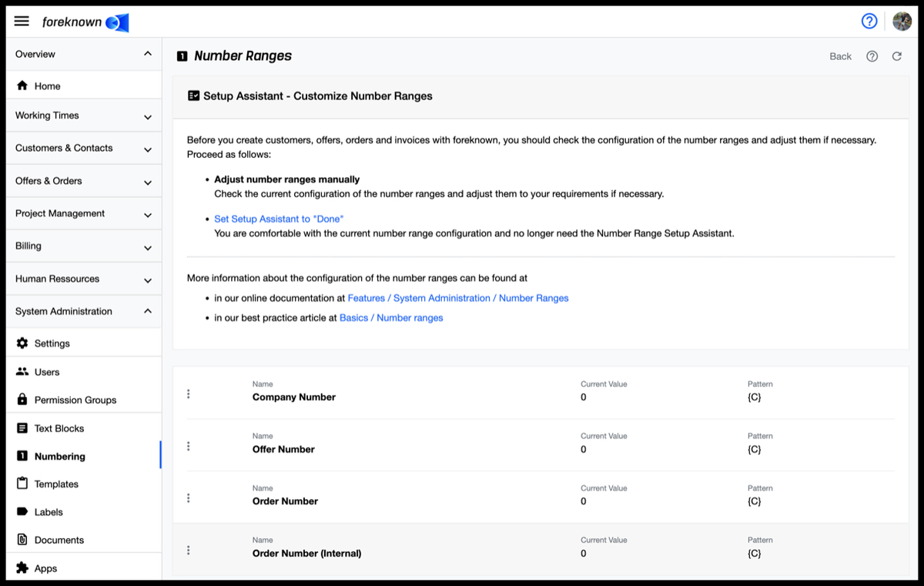Click the Permission Groups lock icon
924x586 pixels.
[22, 400]
